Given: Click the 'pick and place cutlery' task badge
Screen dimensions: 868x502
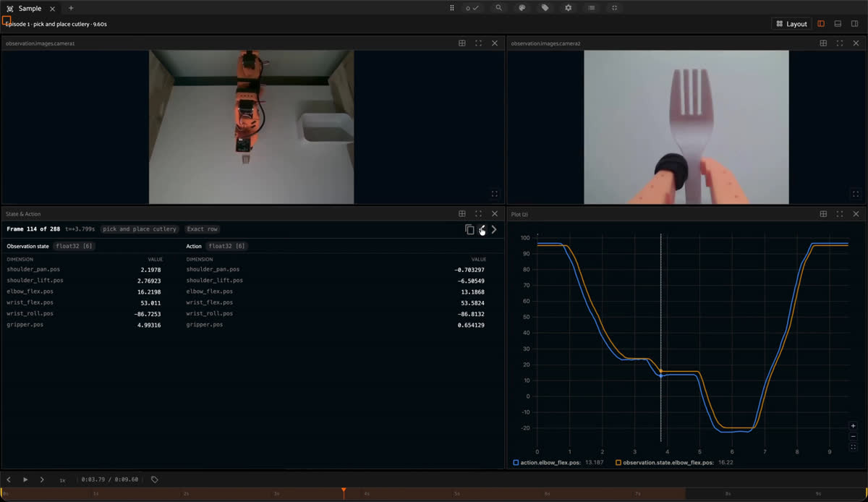Looking at the screenshot, I should (x=140, y=229).
